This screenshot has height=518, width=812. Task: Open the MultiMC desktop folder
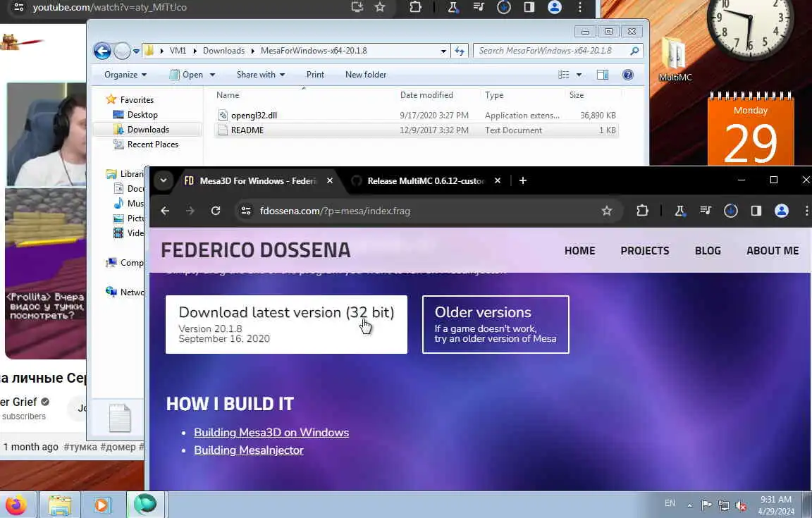[x=675, y=60]
